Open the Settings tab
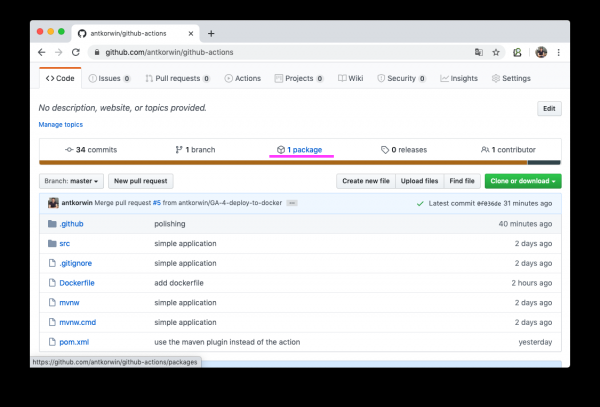The height and width of the screenshot is (407, 600). point(510,78)
